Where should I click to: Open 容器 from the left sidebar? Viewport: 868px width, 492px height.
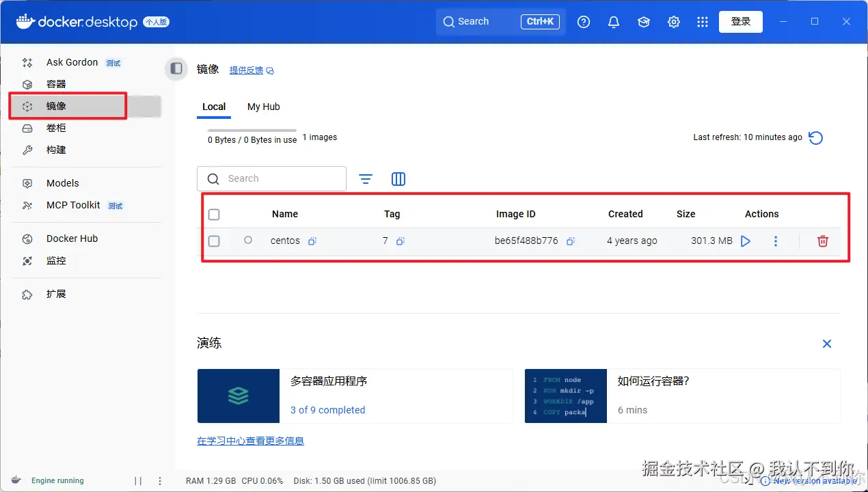coord(56,83)
